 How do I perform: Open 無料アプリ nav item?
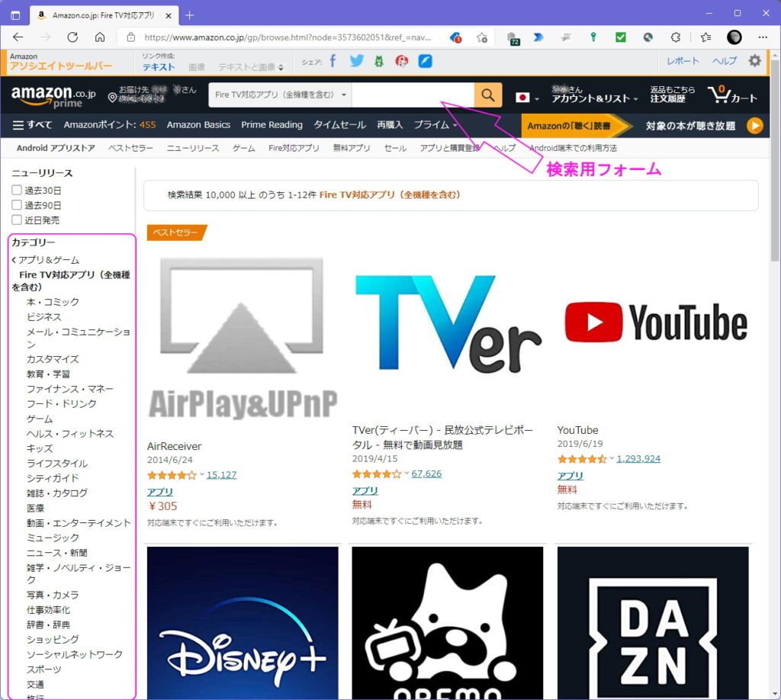coord(352,148)
